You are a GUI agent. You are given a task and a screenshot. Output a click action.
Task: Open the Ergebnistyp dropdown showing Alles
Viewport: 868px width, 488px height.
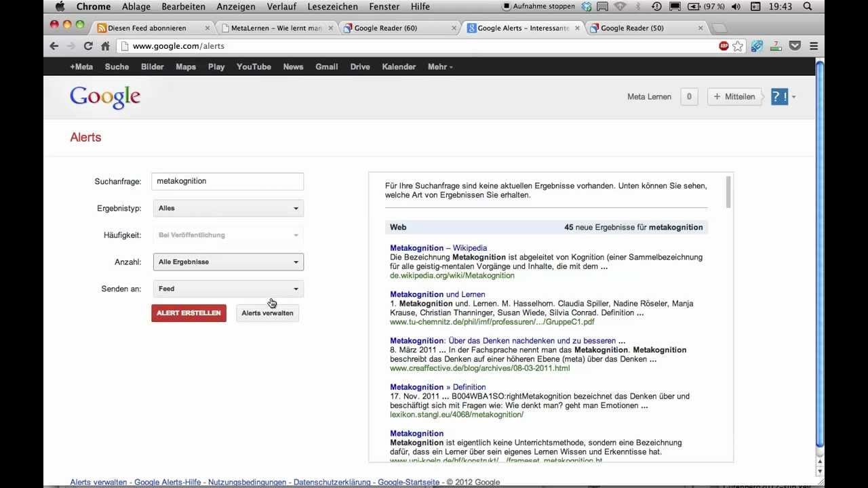click(228, 208)
